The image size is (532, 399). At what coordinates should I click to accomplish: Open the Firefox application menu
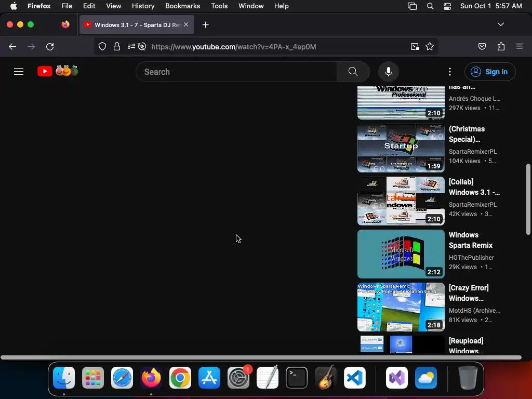point(520,46)
